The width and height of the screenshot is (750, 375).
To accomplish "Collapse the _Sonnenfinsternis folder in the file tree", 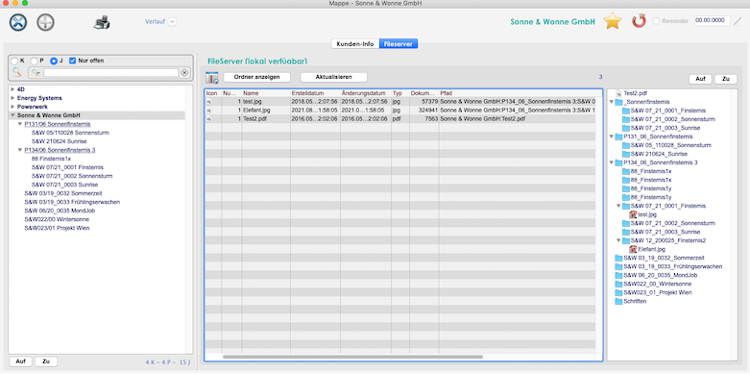I will [x=611, y=102].
